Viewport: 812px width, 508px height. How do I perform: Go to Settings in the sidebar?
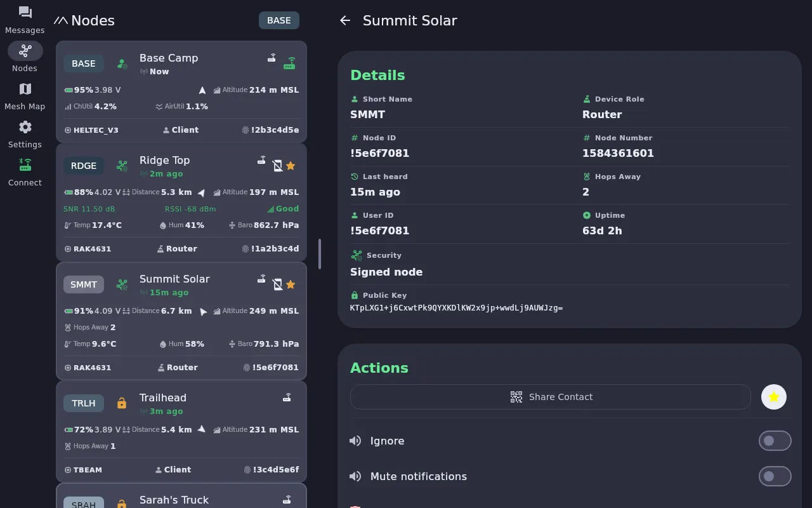pos(25,135)
